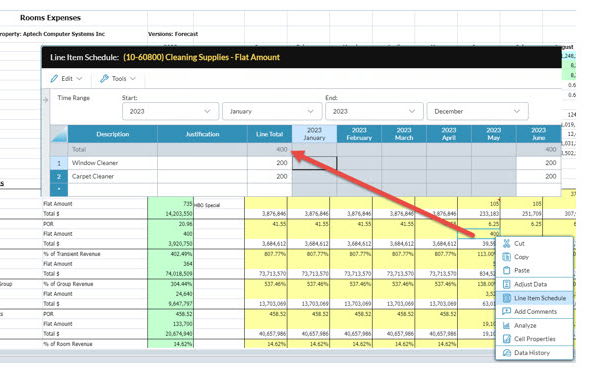
Task: Click the Cell Properties icon
Action: tap(507, 339)
